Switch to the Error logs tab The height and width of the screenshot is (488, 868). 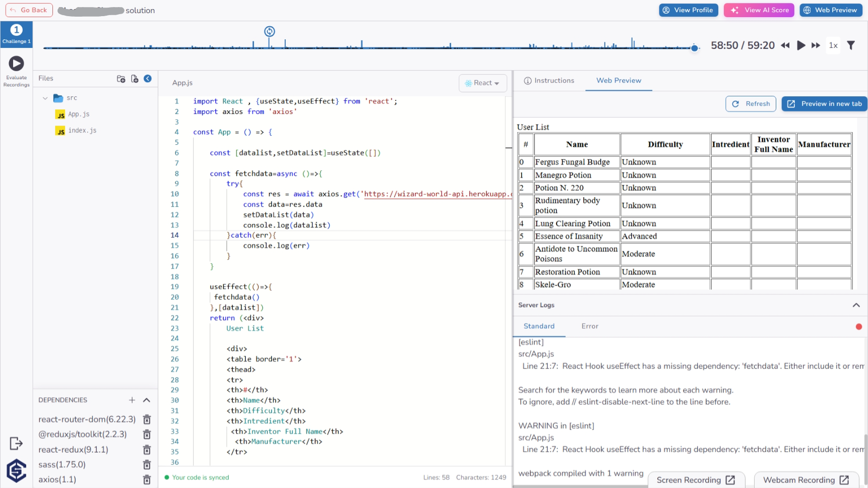point(589,326)
